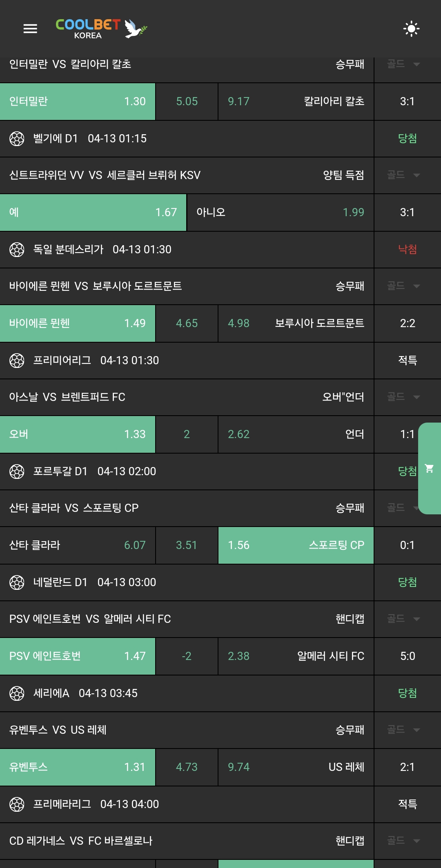This screenshot has height=868, width=441.
Task: Expand the 골드 dropdown for 바이에른 뮌헨 match
Action: point(403,286)
